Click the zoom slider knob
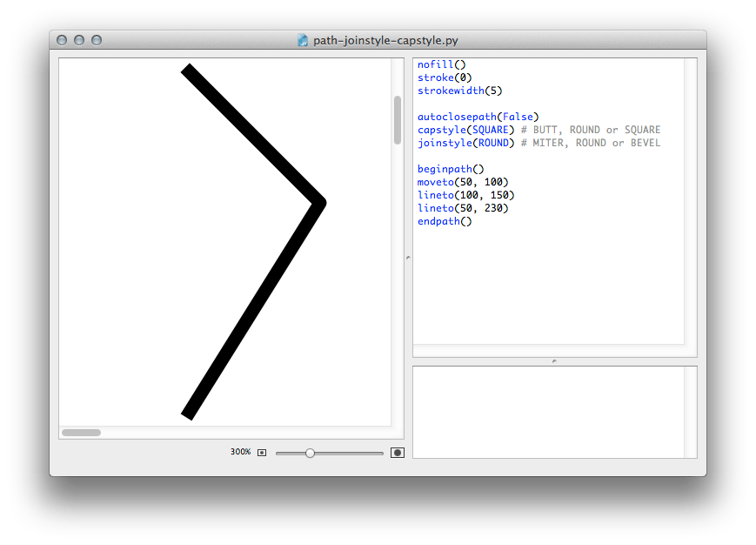The image size is (756, 545). pos(310,453)
